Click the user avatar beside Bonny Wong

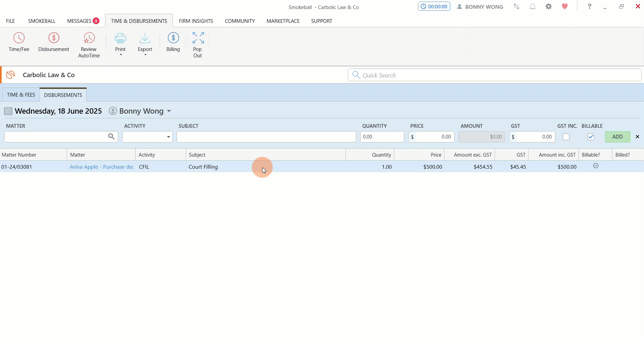pyautogui.click(x=113, y=111)
